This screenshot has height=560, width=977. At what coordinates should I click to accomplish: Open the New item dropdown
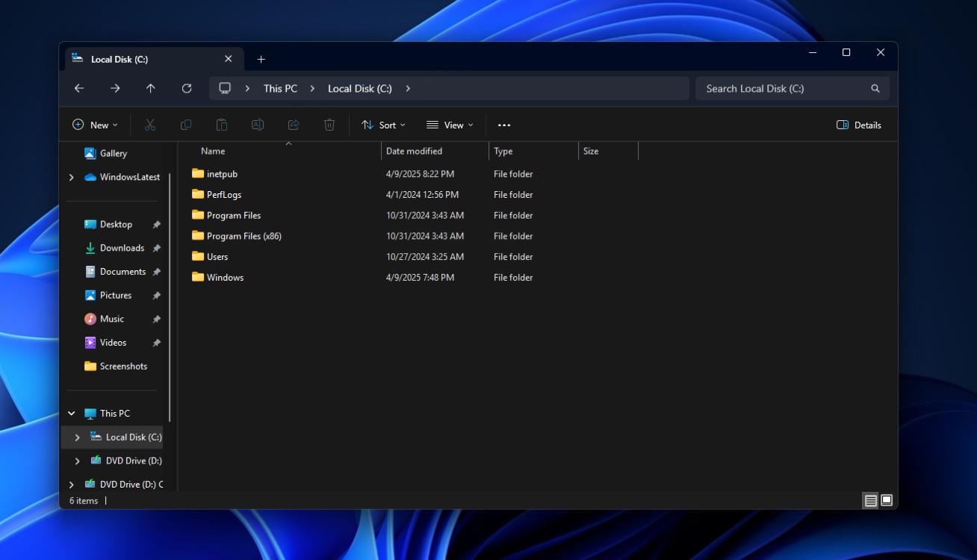coord(95,125)
